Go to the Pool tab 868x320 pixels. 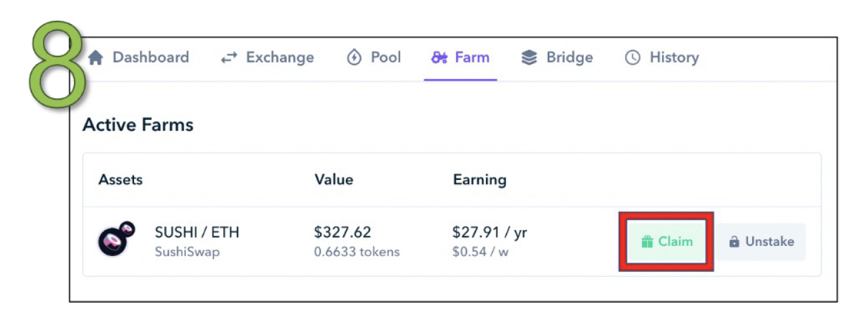pos(385,58)
